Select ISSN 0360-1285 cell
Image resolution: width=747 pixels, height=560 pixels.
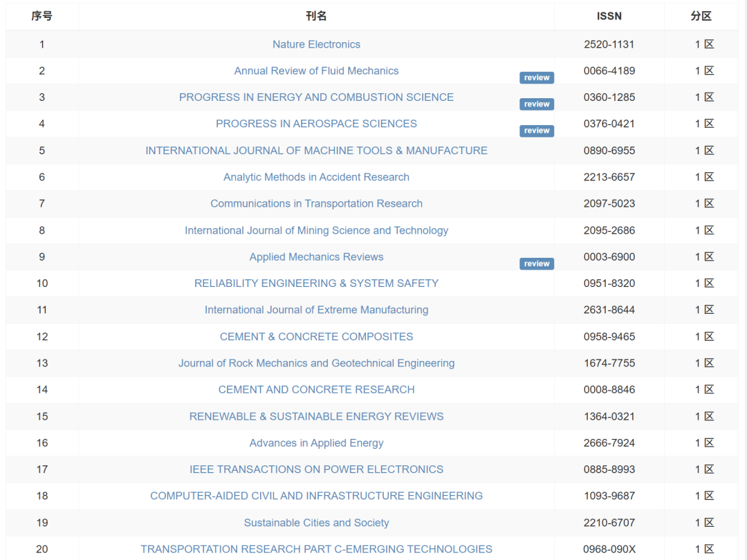[x=609, y=97]
